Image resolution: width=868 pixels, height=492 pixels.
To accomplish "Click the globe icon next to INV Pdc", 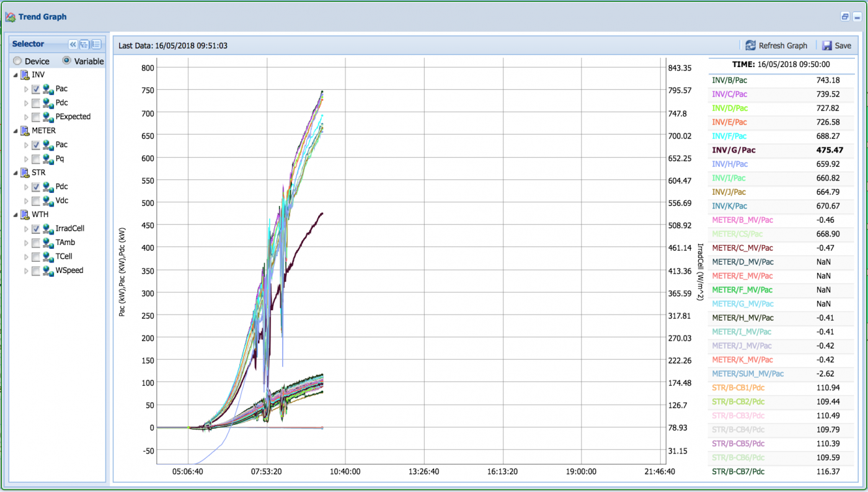I will (48, 103).
